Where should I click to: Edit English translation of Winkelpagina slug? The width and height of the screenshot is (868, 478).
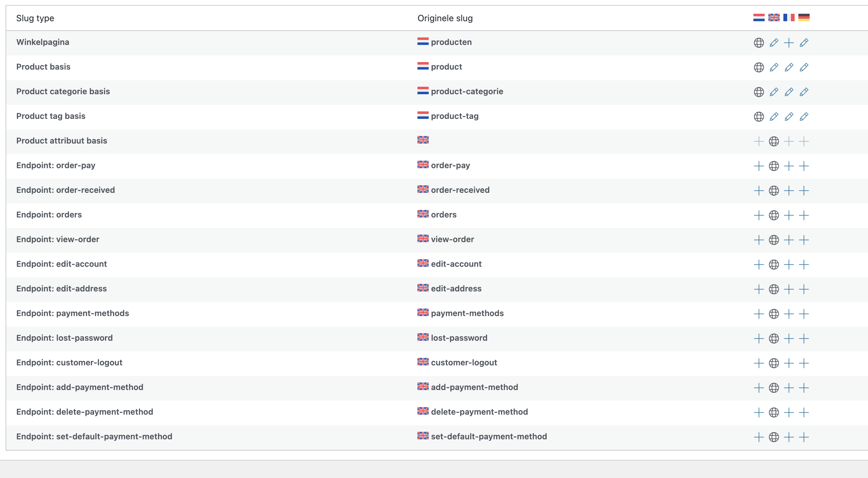tap(774, 43)
